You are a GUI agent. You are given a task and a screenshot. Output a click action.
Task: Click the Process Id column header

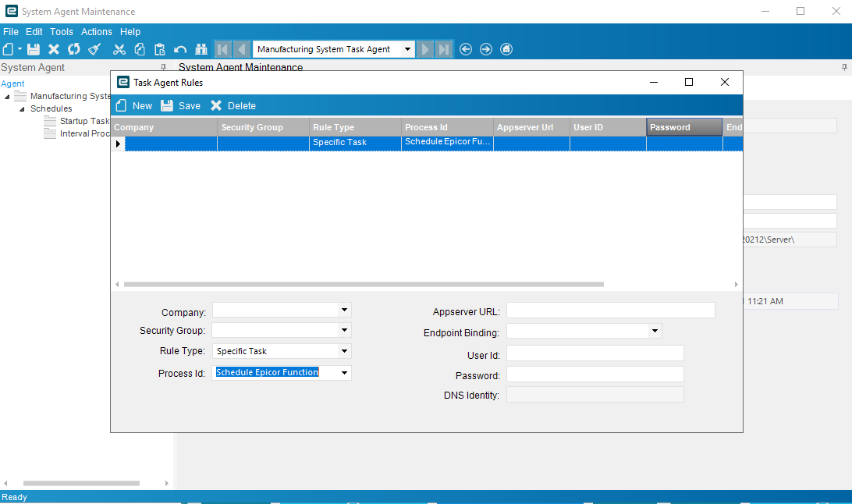tap(447, 127)
